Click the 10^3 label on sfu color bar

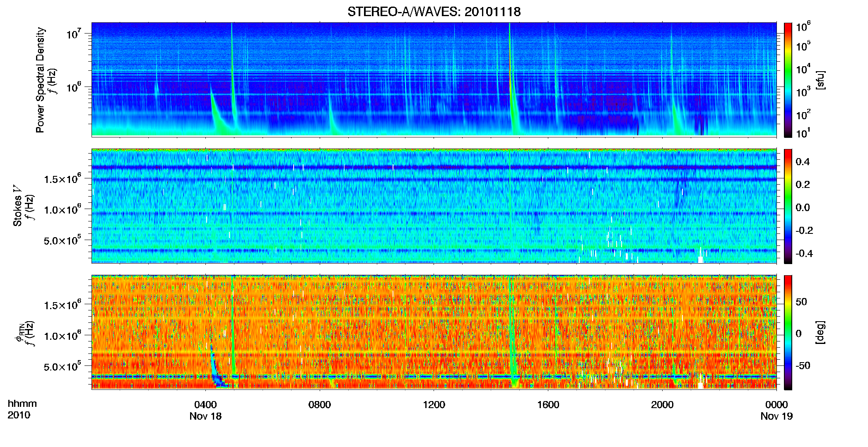803,91
